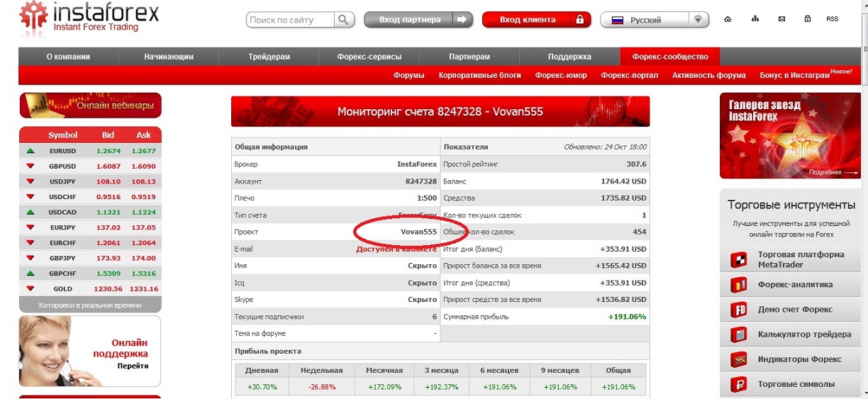Open the Поддержка menu
Viewport: 868px width, 399px height.
pos(569,57)
